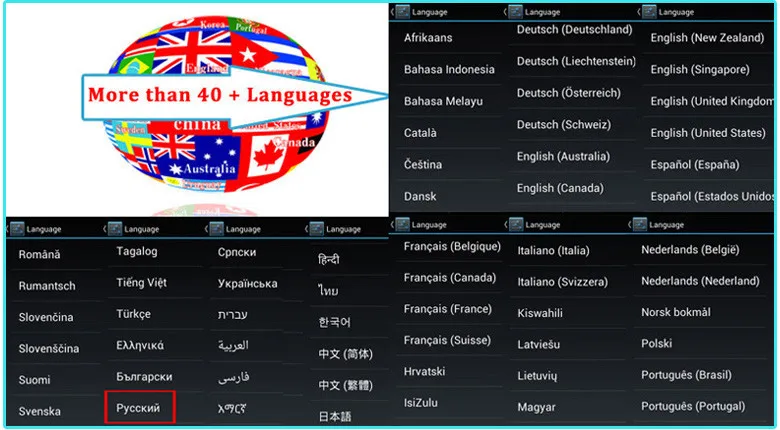Pick English (New Zealand)
Viewport: 780px width, 430px height.
[709, 37]
